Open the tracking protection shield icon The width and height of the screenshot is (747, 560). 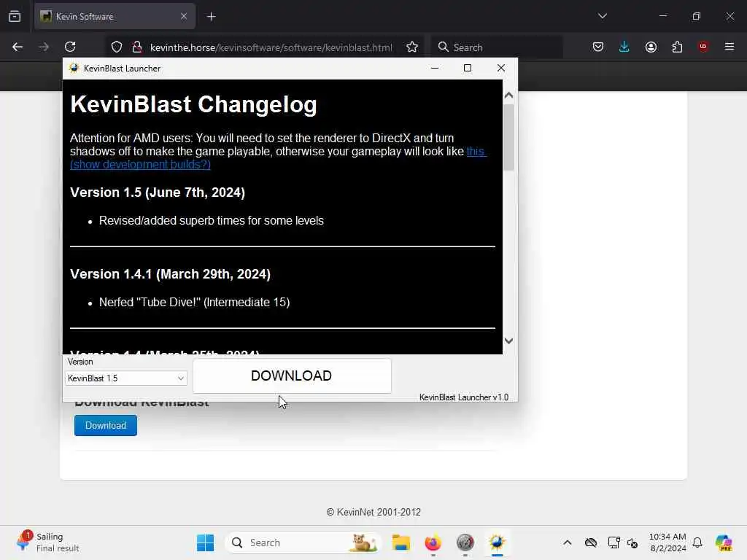117,47
